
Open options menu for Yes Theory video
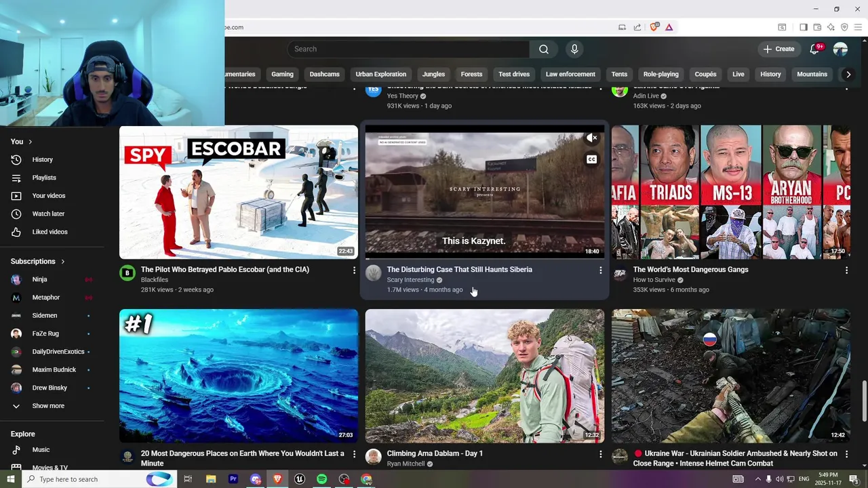tap(600, 87)
